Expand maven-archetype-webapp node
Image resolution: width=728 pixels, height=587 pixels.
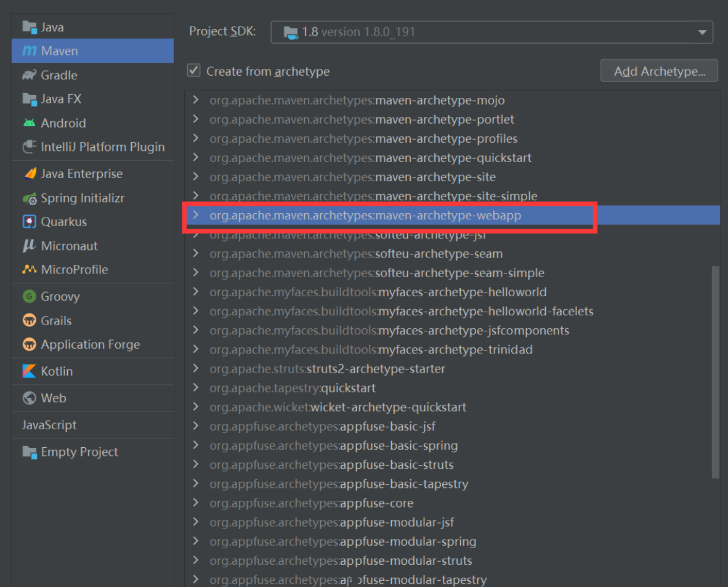pos(196,215)
